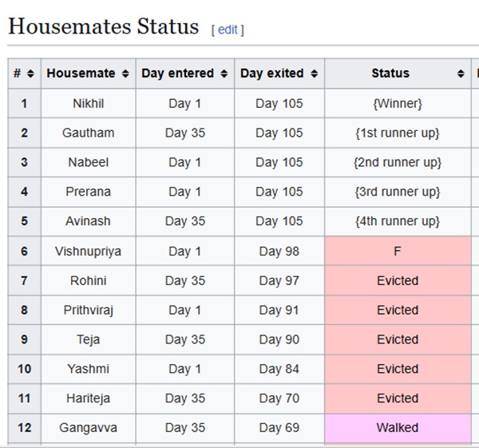
Task: Click the Day 98 exit cell
Action: pos(279,252)
